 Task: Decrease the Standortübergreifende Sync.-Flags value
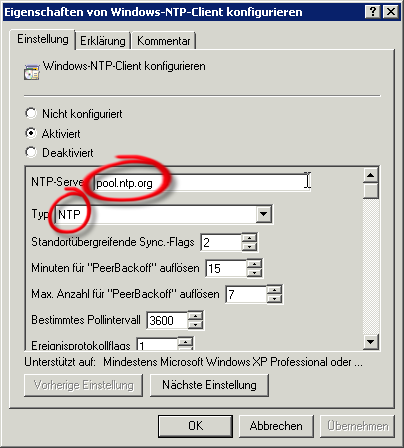tap(249, 247)
